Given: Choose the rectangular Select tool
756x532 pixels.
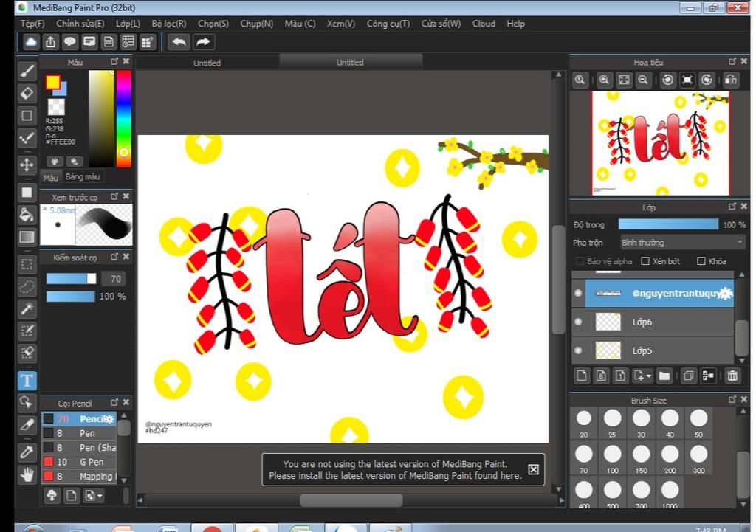Looking at the screenshot, I should (x=27, y=264).
